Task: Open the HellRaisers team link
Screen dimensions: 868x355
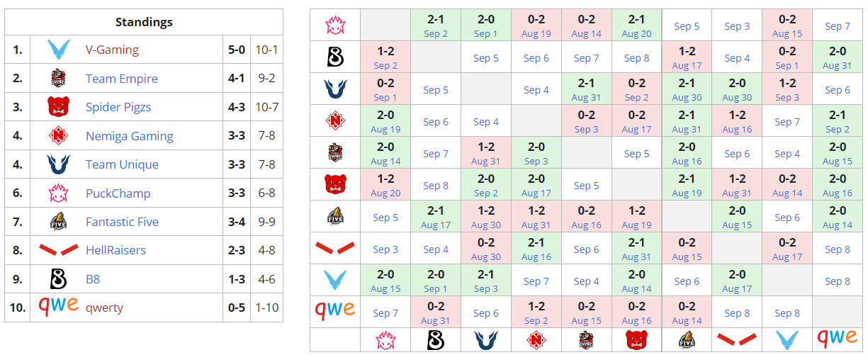Action: point(115,250)
